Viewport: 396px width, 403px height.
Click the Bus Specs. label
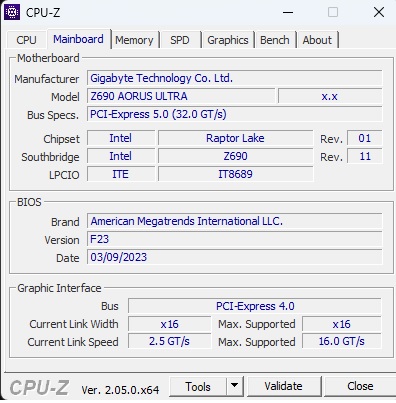pyautogui.click(x=53, y=115)
